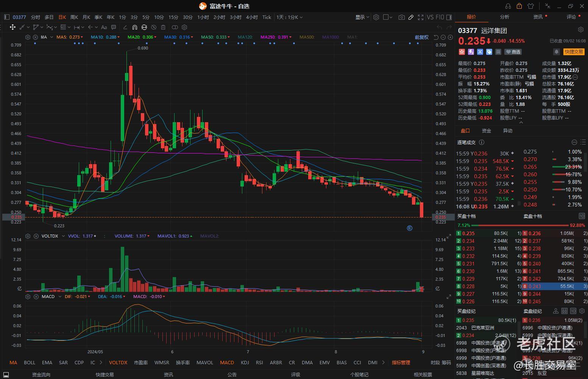Image resolution: width=588 pixels, height=379 pixels.
Task: Select the 15分 timeframe
Action: coord(173,17)
